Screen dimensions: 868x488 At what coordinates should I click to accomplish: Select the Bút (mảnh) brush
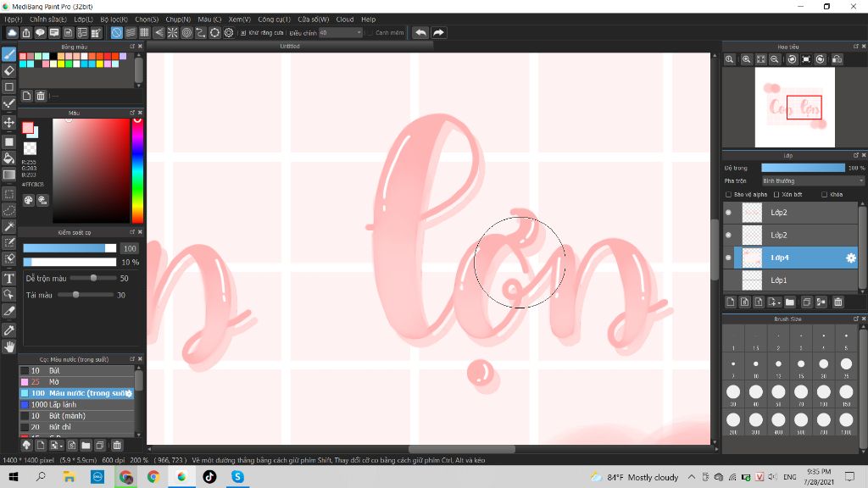click(x=76, y=415)
